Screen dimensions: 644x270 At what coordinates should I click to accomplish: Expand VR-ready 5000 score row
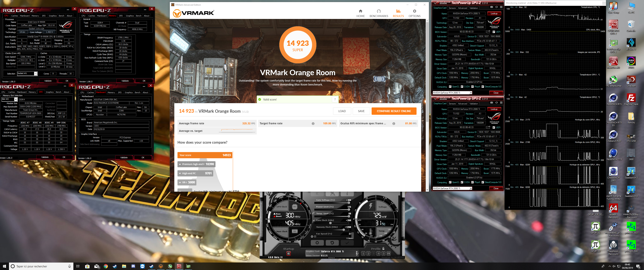coord(187,182)
